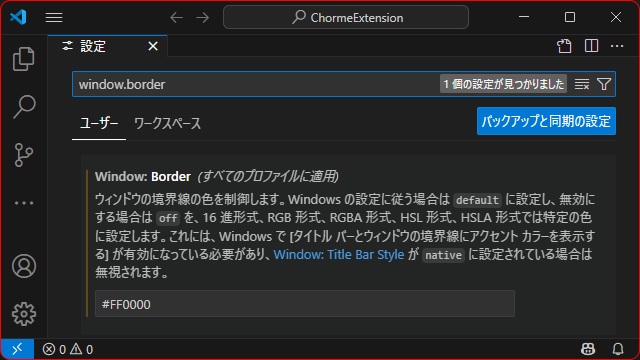Select the 設定 editor tab
The height and width of the screenshot is (360, 640).
pos(107,46)
